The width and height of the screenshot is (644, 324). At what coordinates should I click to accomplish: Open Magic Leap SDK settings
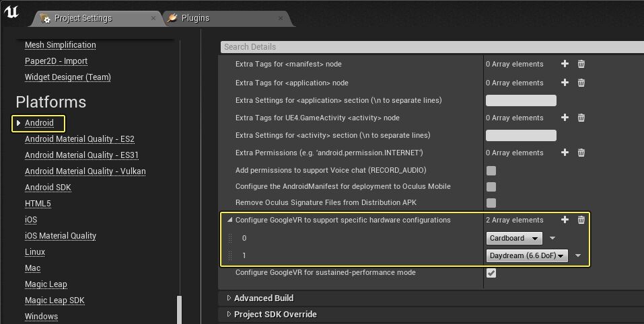(55, 300)
